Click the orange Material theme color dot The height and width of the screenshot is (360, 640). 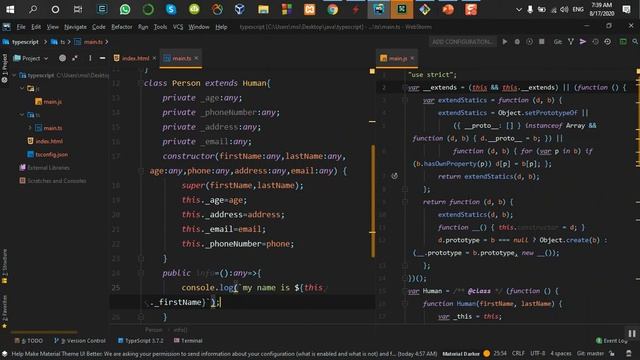pyautogui.click(x=487, y=353)
